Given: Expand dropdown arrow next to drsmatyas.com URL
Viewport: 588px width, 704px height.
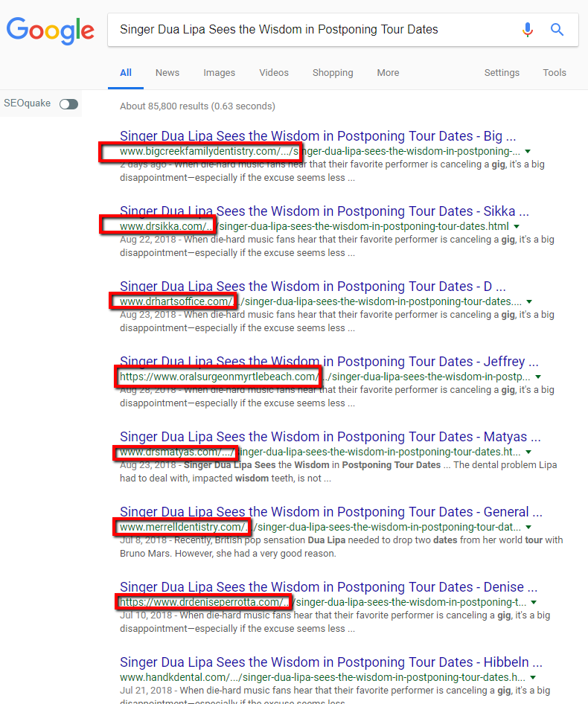Looking at the screenshot, I should [528, 452].
